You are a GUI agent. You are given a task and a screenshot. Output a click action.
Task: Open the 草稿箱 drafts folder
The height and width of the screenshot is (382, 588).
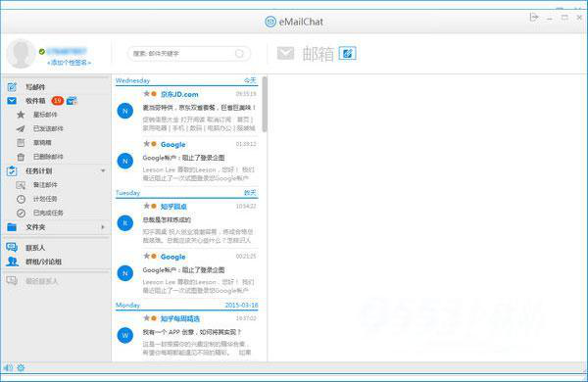pyautogui.click(x=33, y=142)
